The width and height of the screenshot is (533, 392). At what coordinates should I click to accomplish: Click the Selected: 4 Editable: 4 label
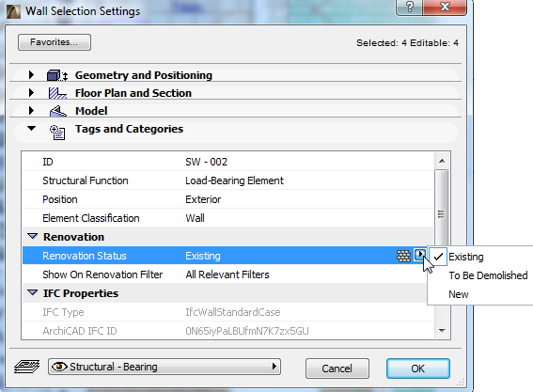407,43
